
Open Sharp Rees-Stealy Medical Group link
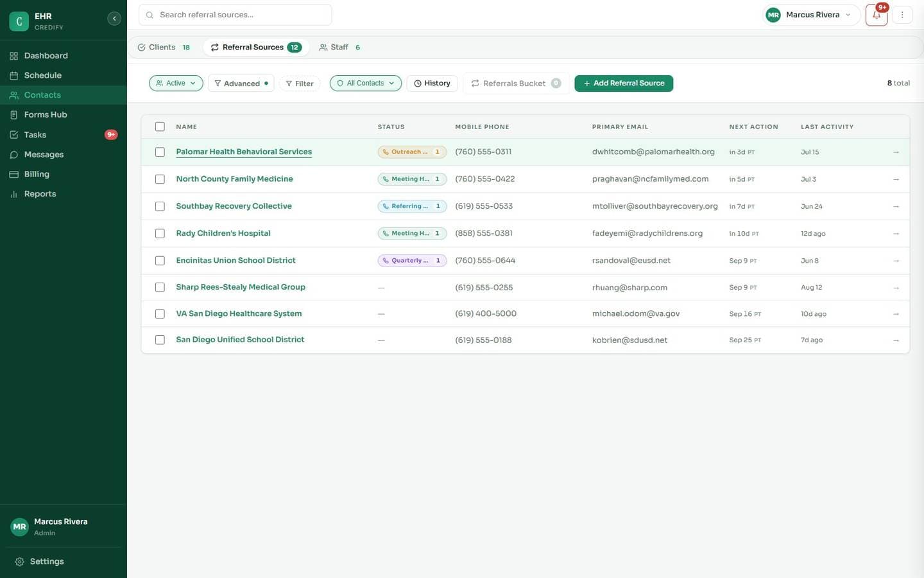click(241, 287)
